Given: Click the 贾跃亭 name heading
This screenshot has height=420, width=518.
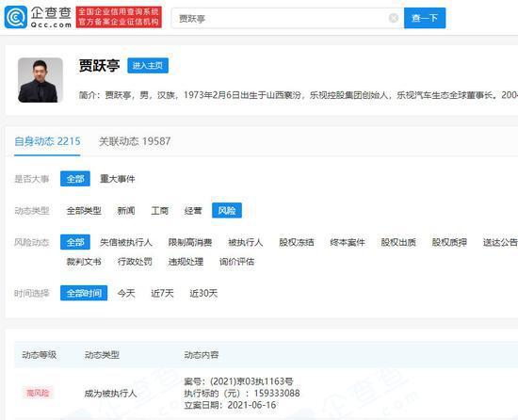Looking at the screenshot, I should [x=99, y=65].
